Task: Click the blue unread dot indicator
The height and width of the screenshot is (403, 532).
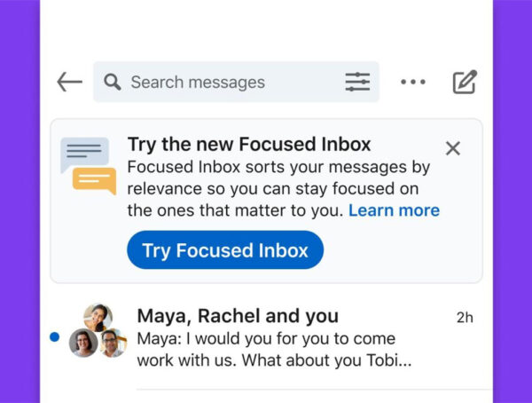Action: coord(55,336)
